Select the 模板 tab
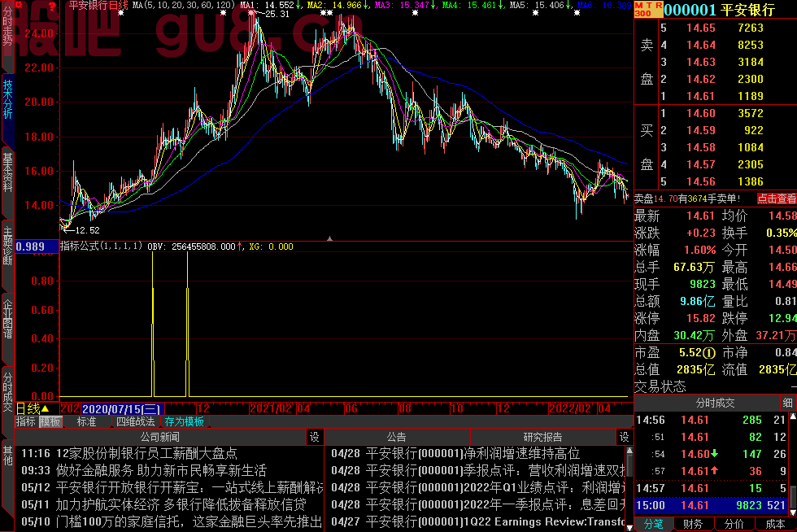Image resolution: width=797 pixels, height=532 pixels. tap(50, 421)
